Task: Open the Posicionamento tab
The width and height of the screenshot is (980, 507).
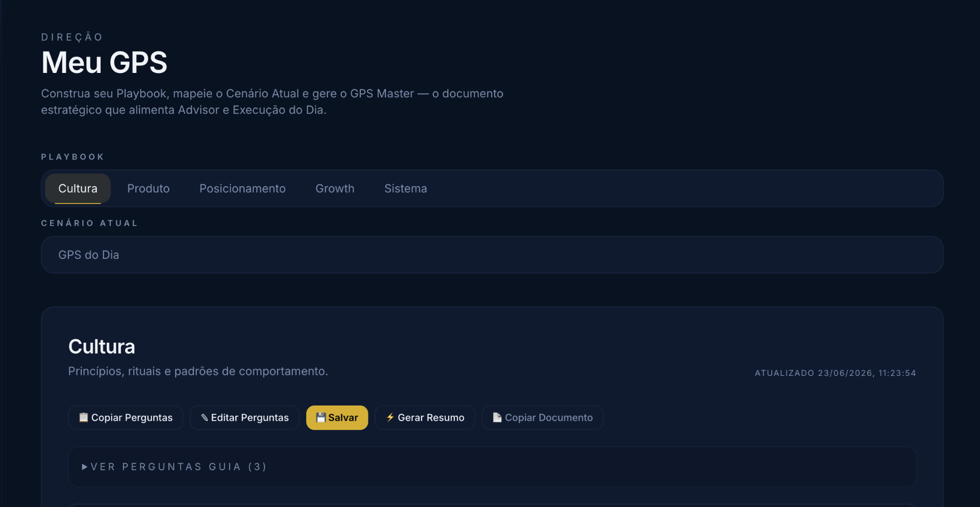Action: (242, 188)
